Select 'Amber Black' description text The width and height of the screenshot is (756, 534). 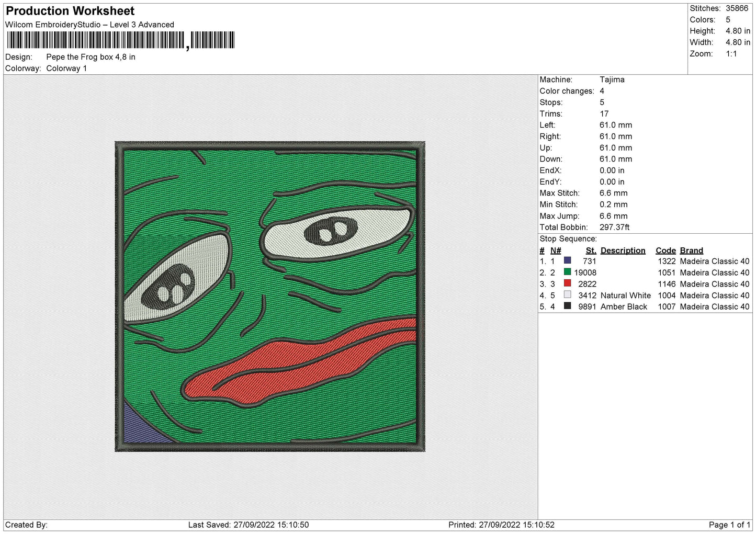(x=624, y=306)
